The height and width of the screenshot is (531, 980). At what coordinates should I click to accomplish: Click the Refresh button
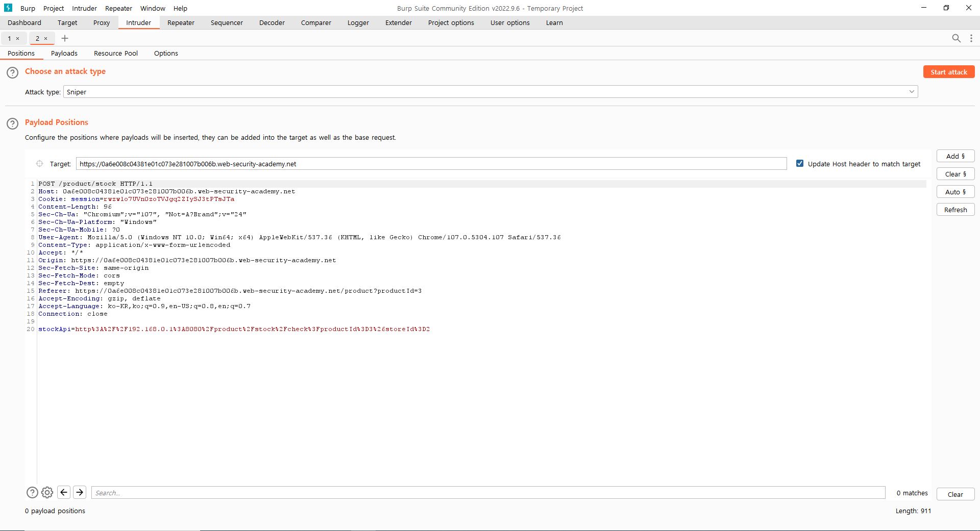point(955,210)
